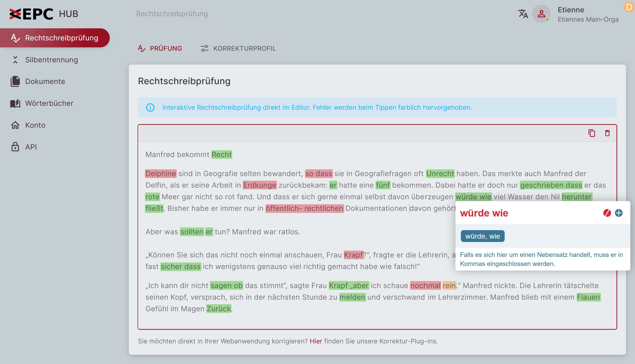Open the user profile avatar
635x364 pixels.
[541, 14]
